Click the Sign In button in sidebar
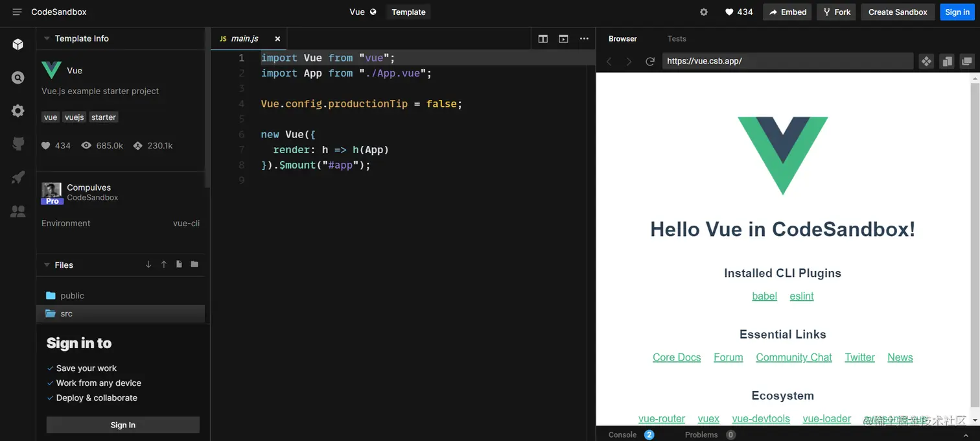This screenshot has height=441, width=980. click(x=123, y=425)
